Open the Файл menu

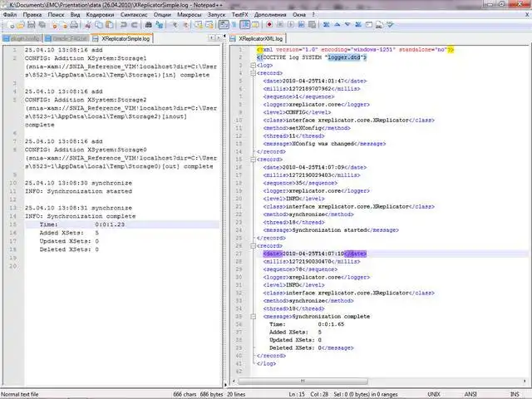click(x=10, y=15)
